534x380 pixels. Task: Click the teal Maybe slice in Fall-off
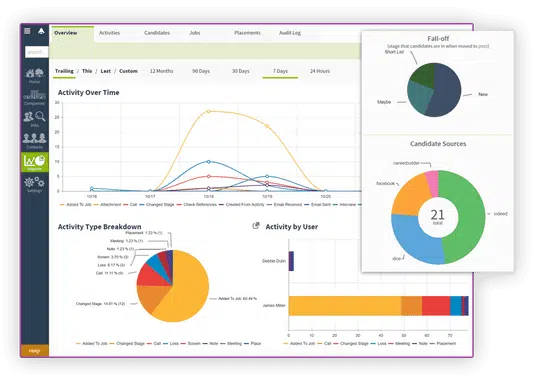(x=419, y=97)
